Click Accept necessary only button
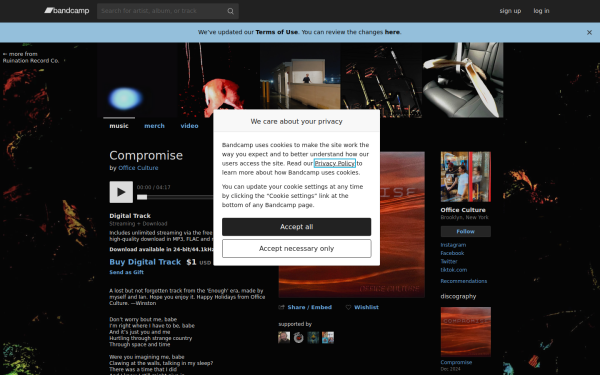 pos(297,249)
